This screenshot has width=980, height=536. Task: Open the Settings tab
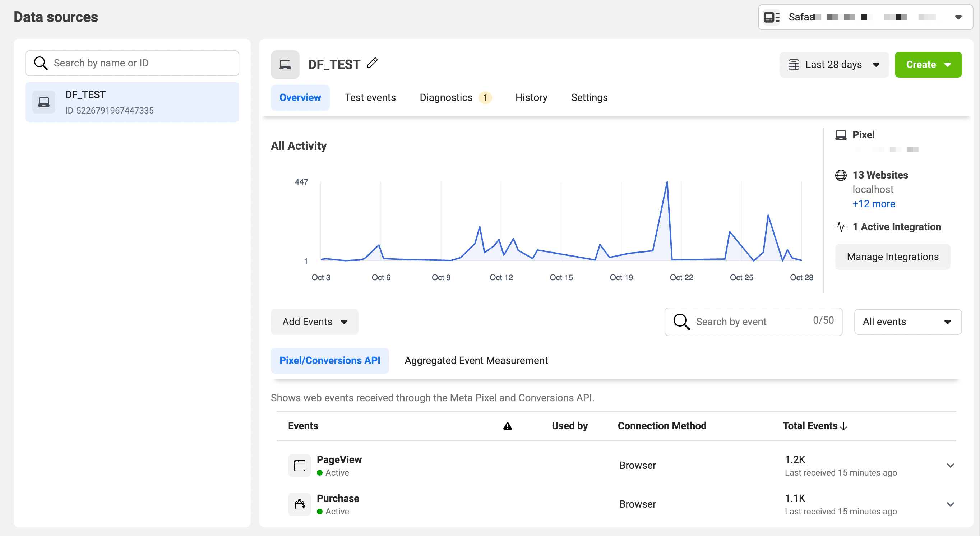(589, 98)
